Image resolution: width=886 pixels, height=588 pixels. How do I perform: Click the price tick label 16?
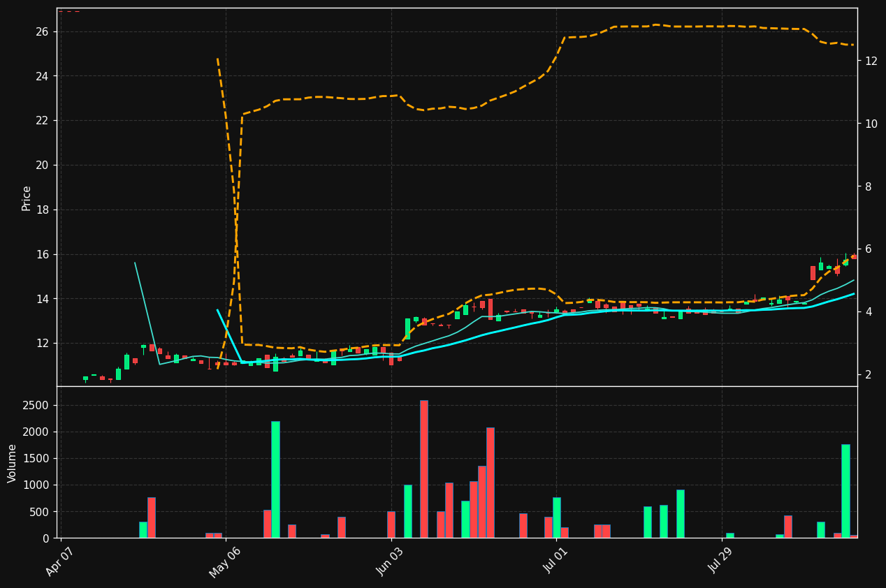(41, 254)
